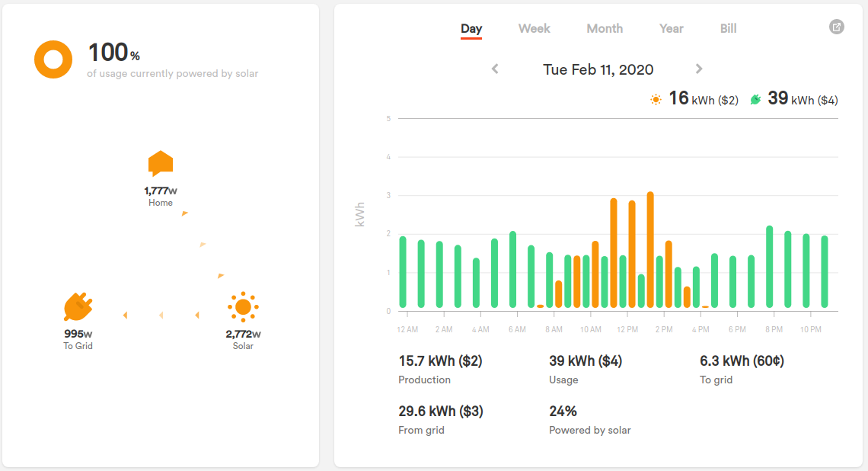Open the Bill tab
Viewport: 868px width, 471px height.
point(728,28)
